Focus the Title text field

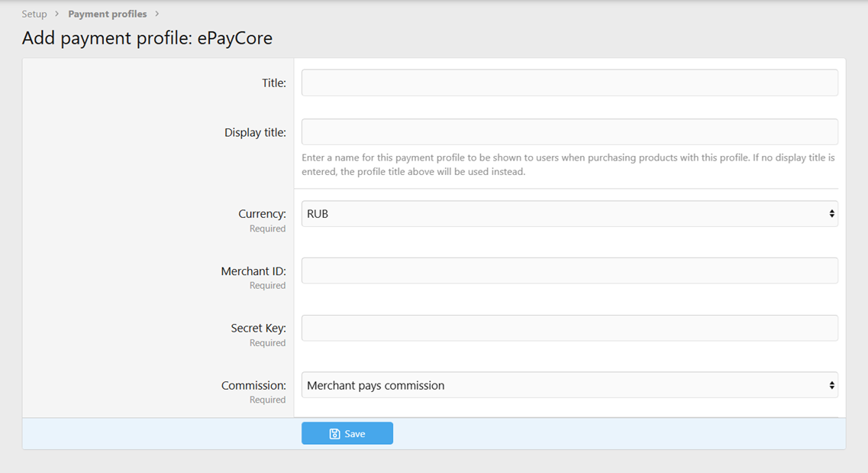[570, 83]
